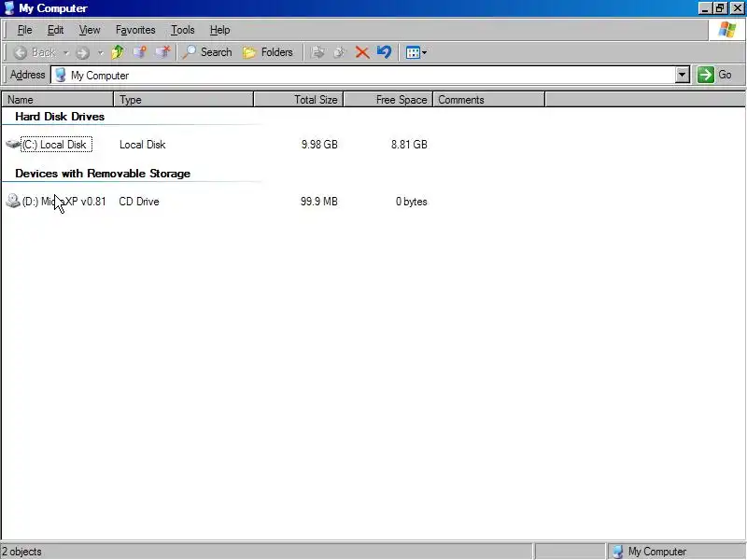Open the Views dropdown button
Screen dimensions: 747x560
(416, 52)
